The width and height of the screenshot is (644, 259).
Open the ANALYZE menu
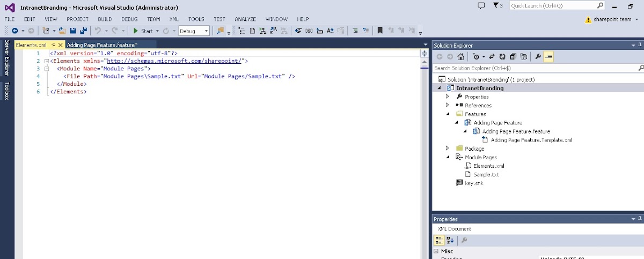(x=245, y=19)
